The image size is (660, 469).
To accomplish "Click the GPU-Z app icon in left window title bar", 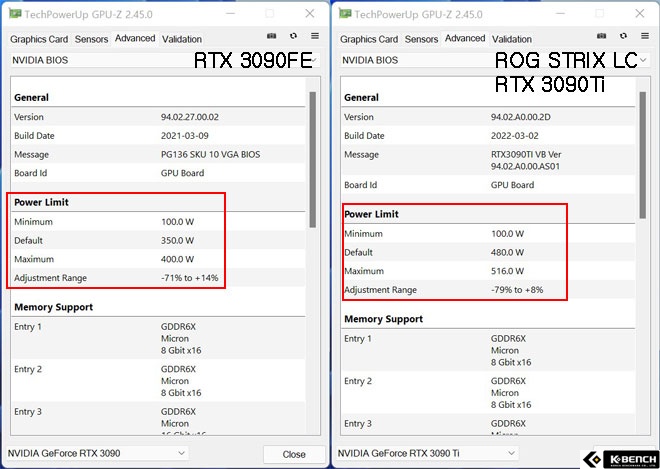I will [x=15, y=14].
